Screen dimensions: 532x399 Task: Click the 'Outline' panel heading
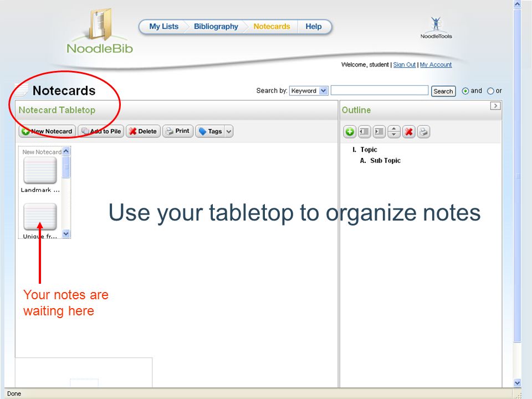tap(356, 110)
